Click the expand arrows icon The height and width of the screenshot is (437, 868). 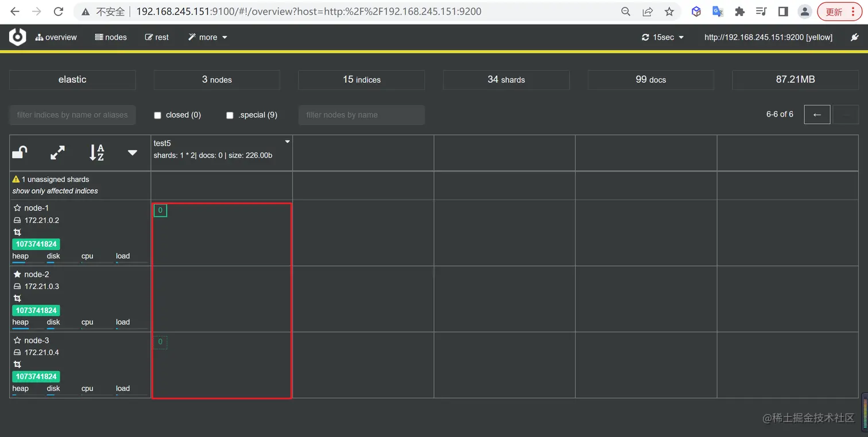pos(57,153)
